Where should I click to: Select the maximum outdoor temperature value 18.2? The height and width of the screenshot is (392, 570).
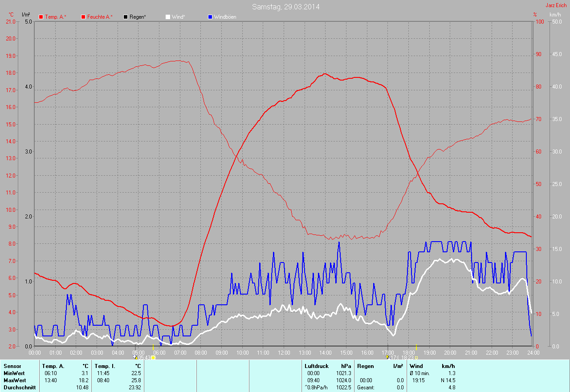click(x=83, y=380)
